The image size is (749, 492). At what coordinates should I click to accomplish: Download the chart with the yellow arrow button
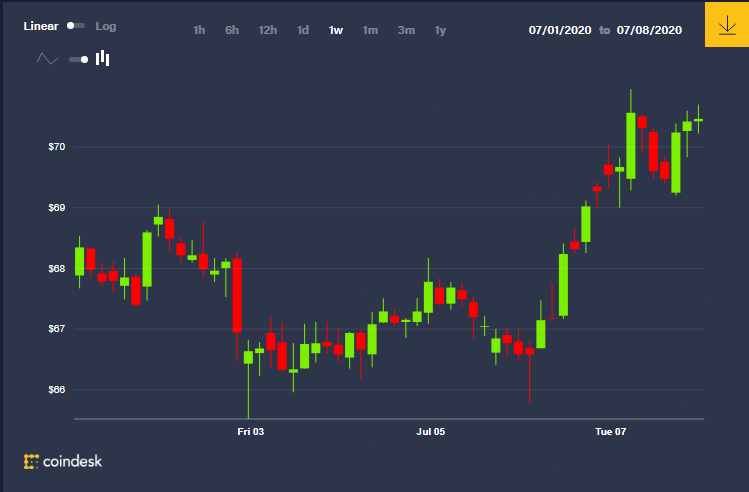727,24
